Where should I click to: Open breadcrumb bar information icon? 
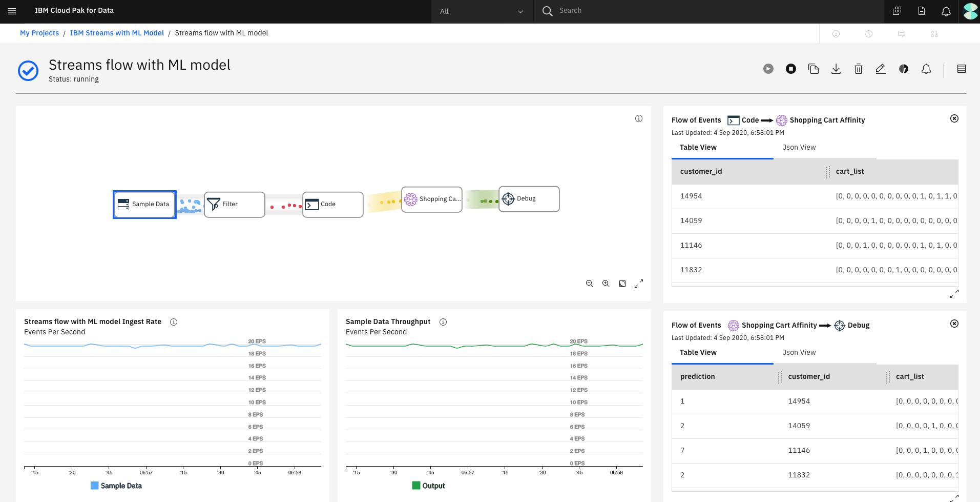(836, 34)
